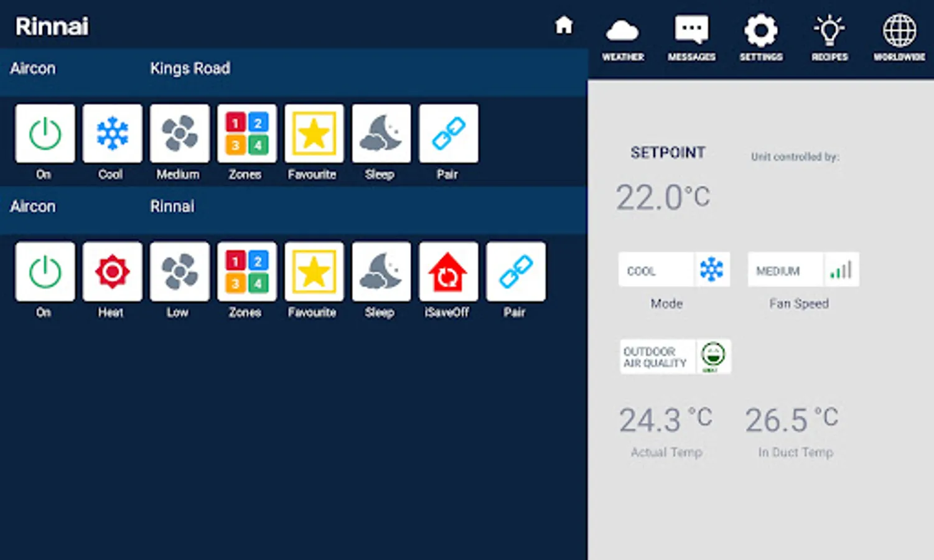
Task: Toggle the Kings Road aircon power On button
Action: (x=45, y=134)
